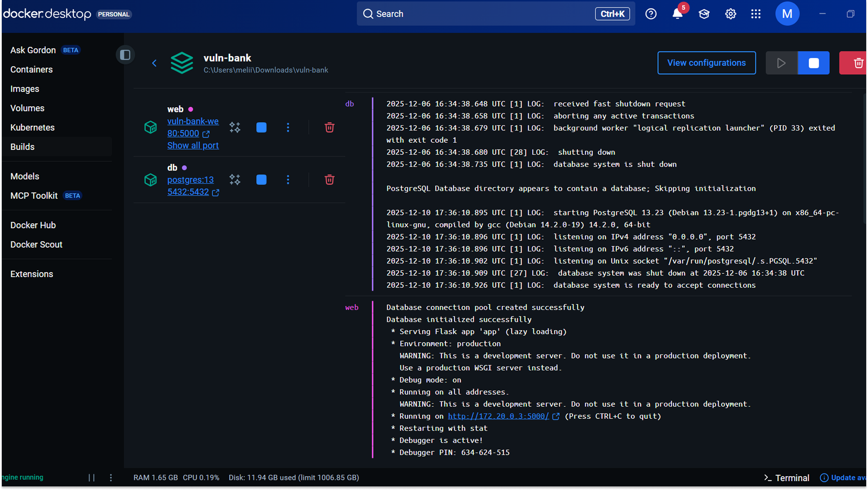Open the kebab menu for the web container
Viewport: 868px width, 490px height.
pyautogui.click(x=288, y=127)
